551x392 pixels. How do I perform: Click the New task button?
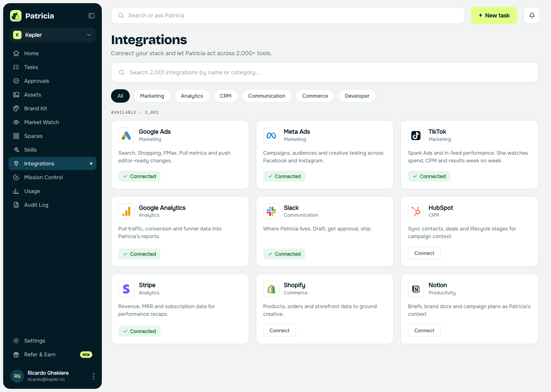coord(494,15)
